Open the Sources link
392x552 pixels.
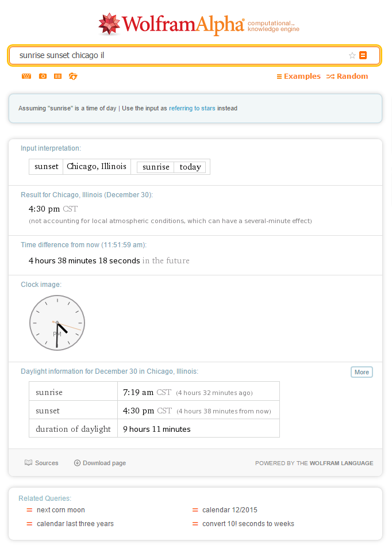pos(41,463)
